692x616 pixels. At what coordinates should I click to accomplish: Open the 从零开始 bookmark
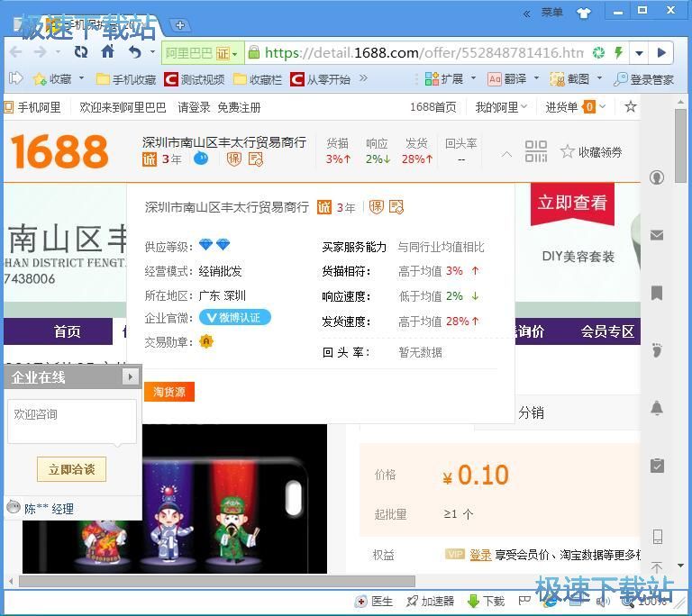point(321,79)
